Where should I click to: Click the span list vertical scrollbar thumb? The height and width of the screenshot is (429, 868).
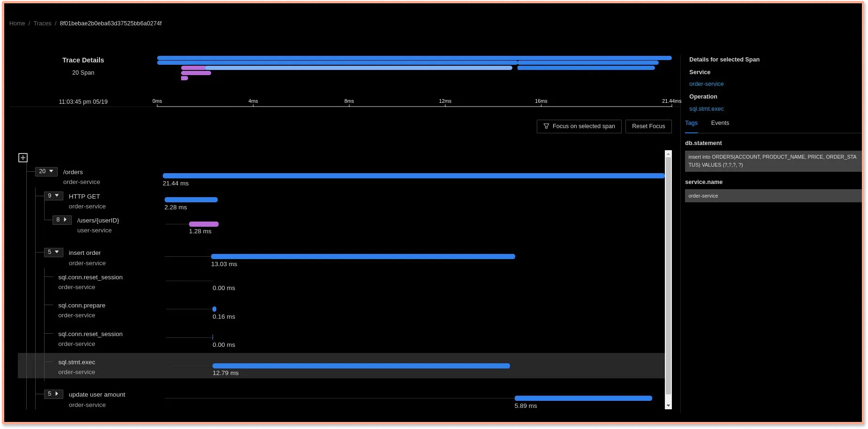pyautogui.click(x=668, y=276)
